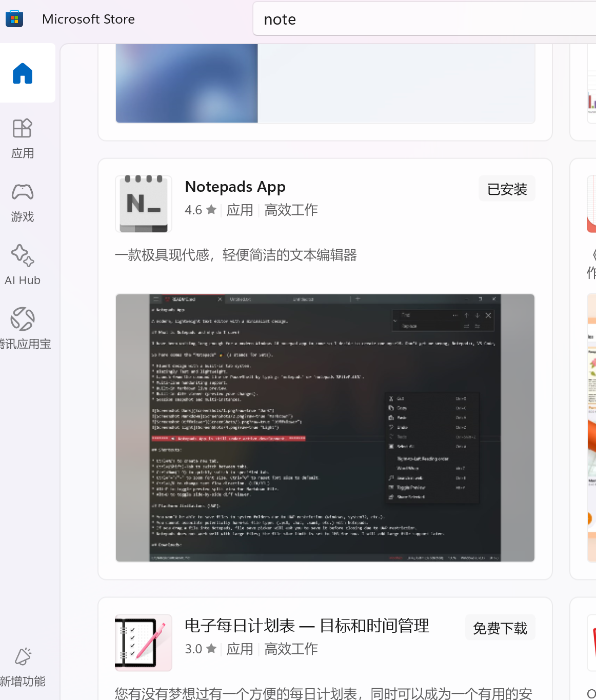
Task: Click the blue screenshot thumbnail at top card
Action: [187, 83]
